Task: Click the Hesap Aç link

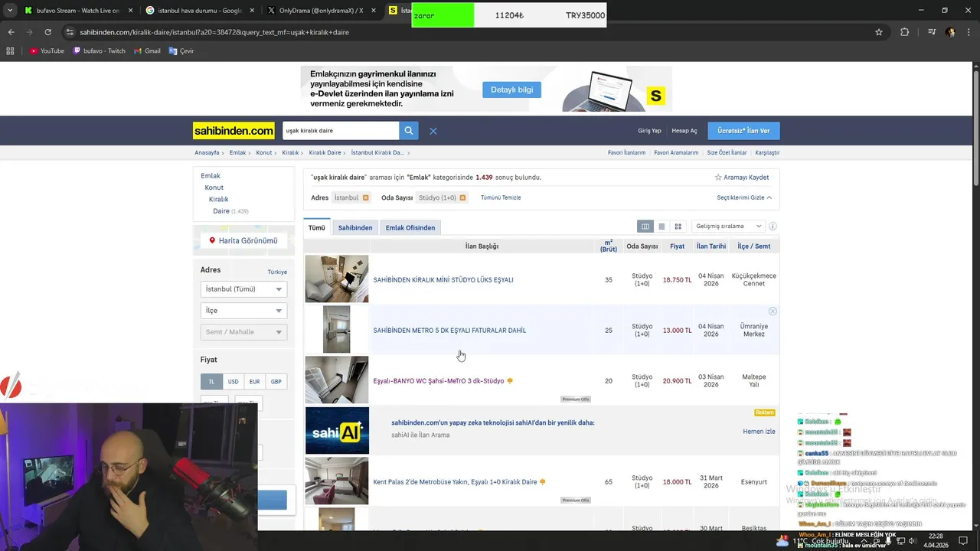Action: 684,131
